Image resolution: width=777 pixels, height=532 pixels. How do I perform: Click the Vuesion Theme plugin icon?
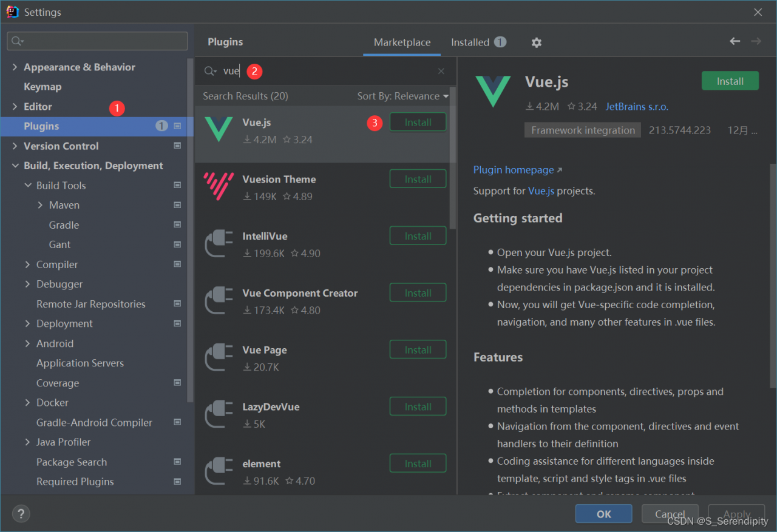tap(219, 187)
